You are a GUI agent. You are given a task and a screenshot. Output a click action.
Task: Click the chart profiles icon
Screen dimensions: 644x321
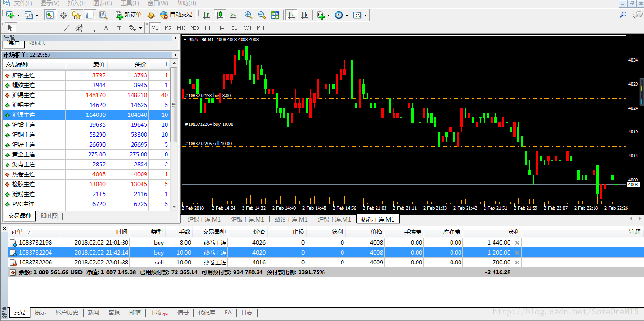pos(28,15)
